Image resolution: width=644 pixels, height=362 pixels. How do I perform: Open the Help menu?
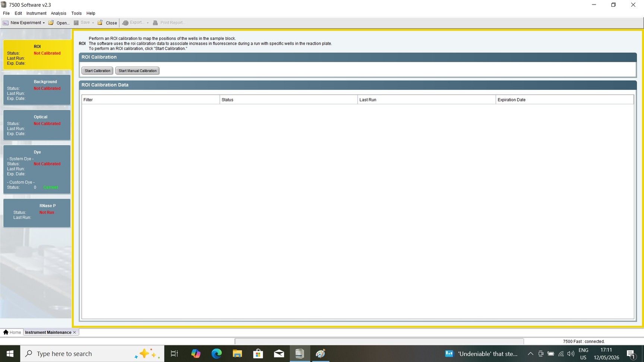coord(91,13)
